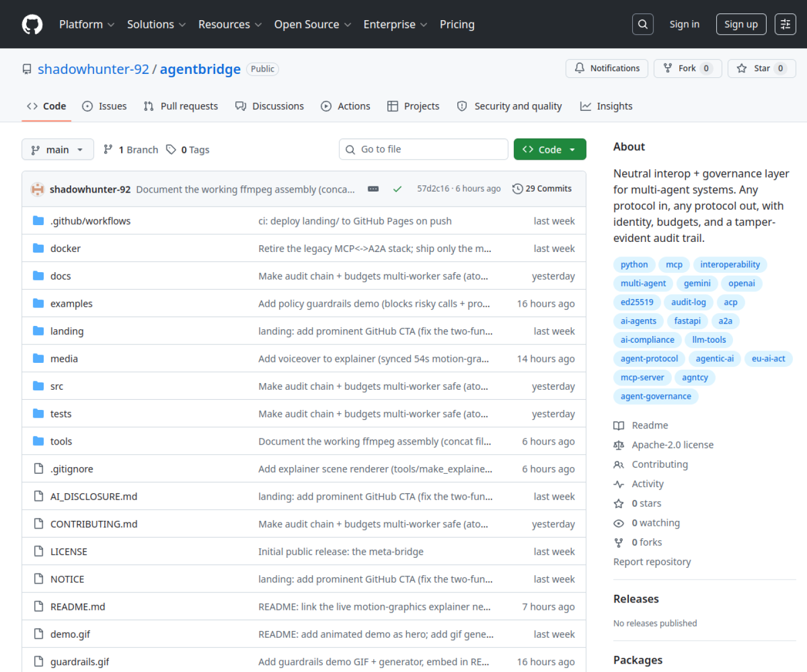Fork the agentbridge repository
Image resolution: width=807 pixels, height=672 pixels.
click(688, 68)
